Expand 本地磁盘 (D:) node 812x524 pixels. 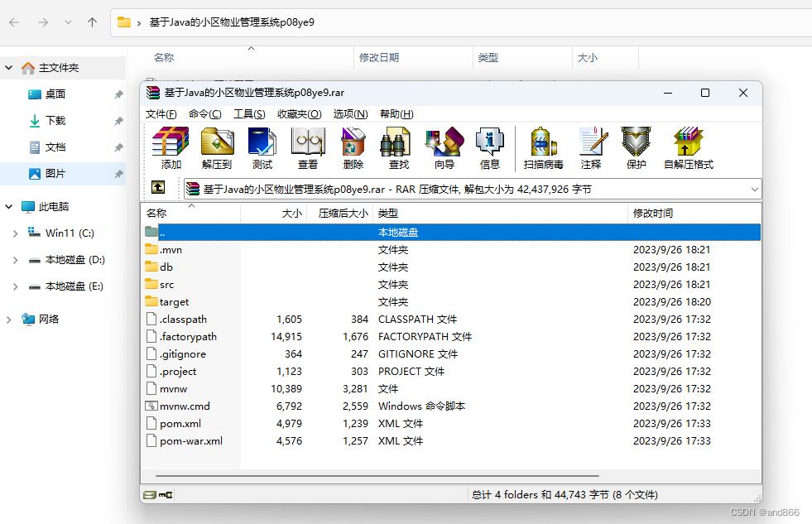click(15, 260)
